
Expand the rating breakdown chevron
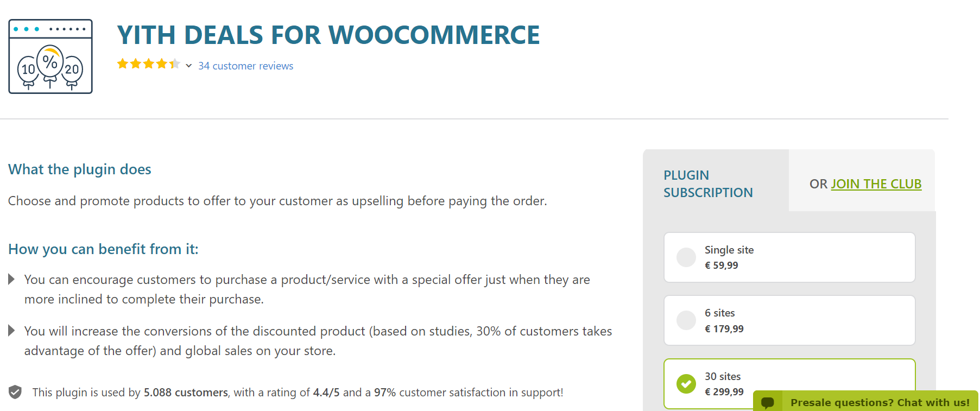click(188, 66)
